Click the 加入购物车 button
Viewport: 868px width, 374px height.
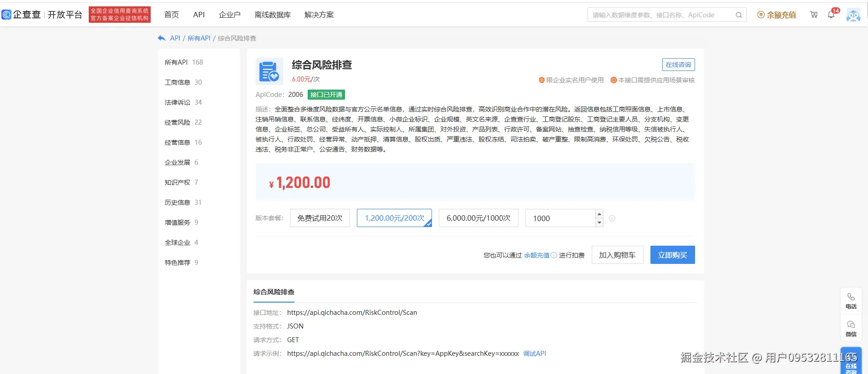coord(617,255)
